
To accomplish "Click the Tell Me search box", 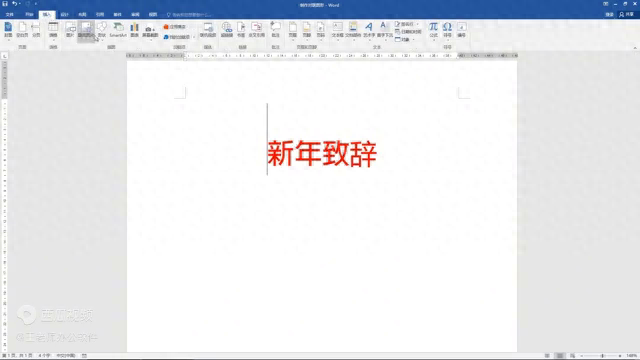I will click(x=190, y=15).
